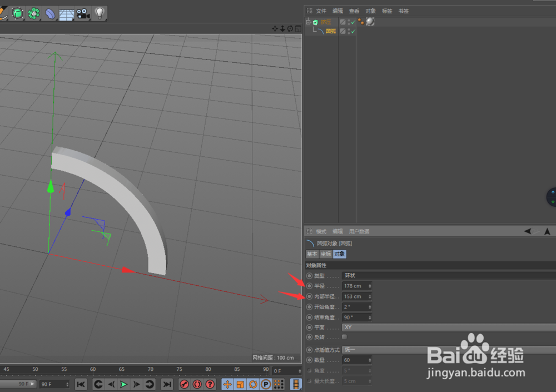Click the Phong tag orange dots icon
The width and height of the screenshot is (556, 392).
361,22
